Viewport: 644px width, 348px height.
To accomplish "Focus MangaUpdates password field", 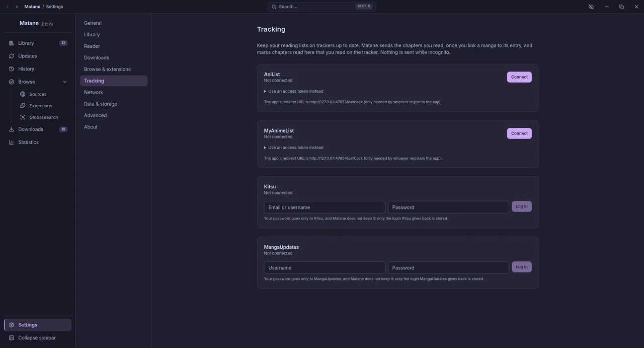I will [x=448, y=268].
